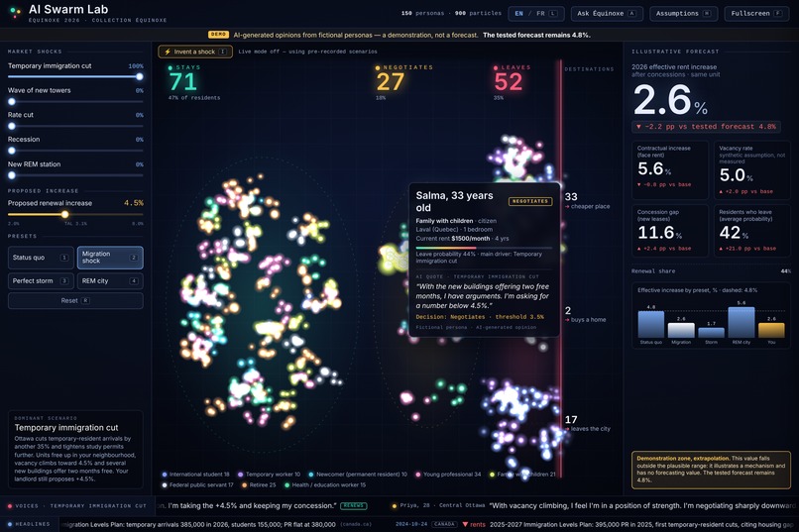Click the Dominant scenario card title

coord(66,428)
